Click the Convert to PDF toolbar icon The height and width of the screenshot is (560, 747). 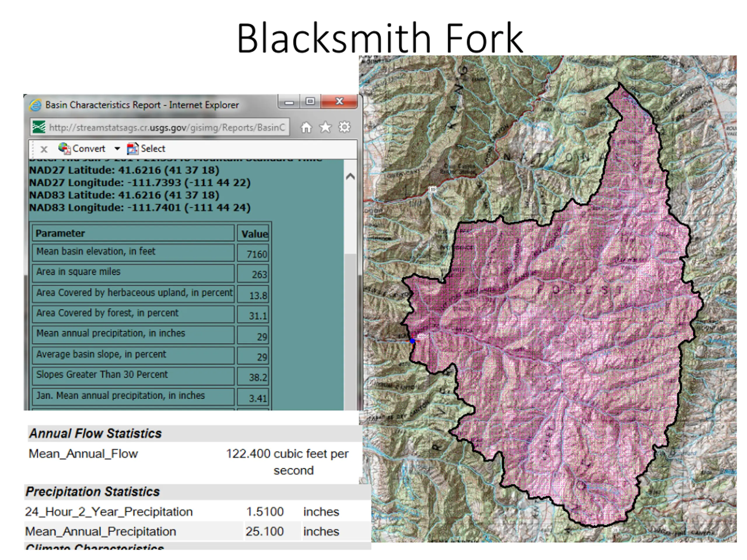click(x=64, y=148)
